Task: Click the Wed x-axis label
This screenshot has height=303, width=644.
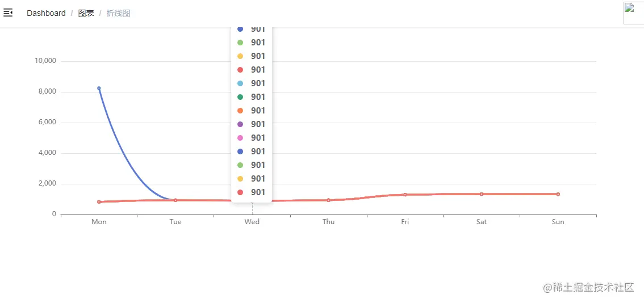Action: [252, 222]
